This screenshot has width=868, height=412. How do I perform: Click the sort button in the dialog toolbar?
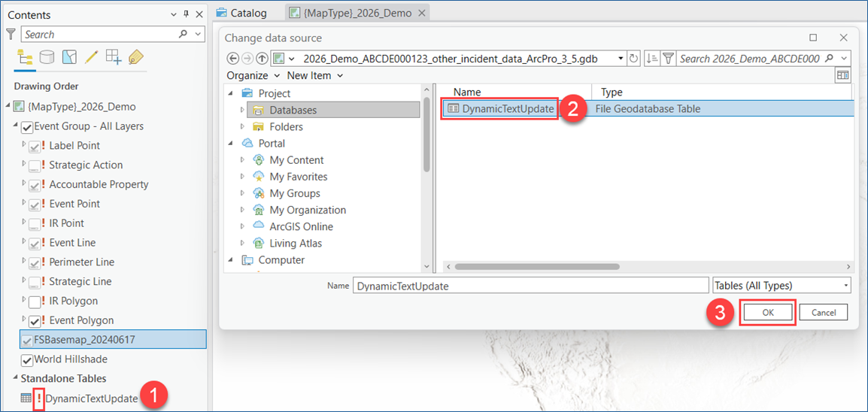click(x=652, y=59)
